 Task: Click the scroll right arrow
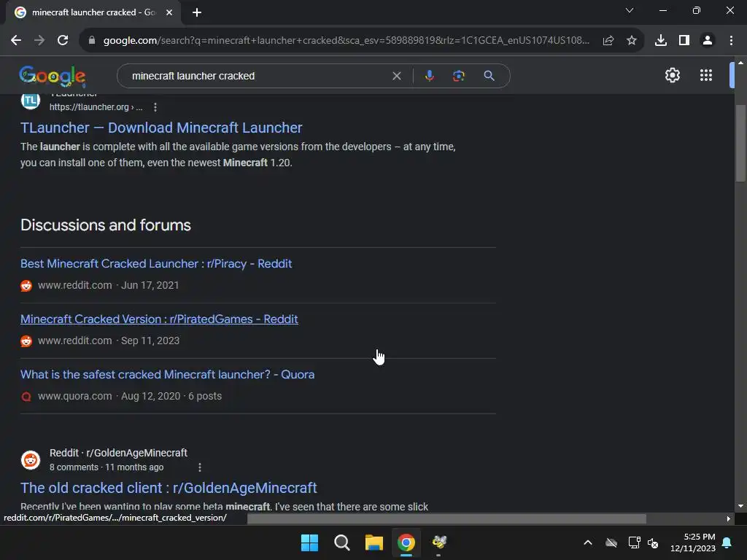coord(729,518)
